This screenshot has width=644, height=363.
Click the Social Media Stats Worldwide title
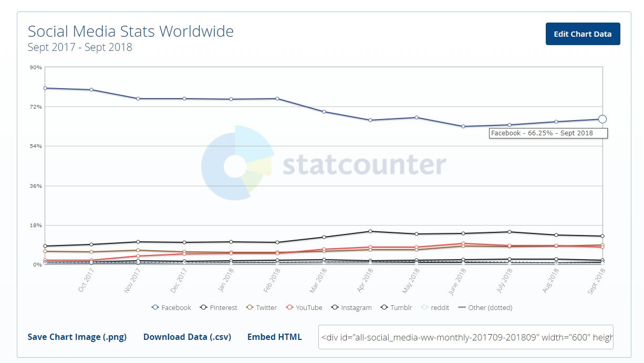131,31
